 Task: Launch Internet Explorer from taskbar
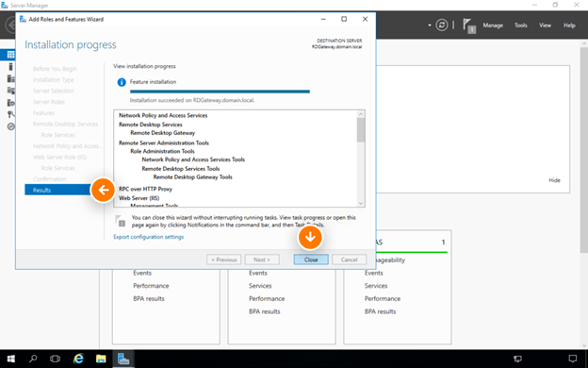tap(78, 359)
